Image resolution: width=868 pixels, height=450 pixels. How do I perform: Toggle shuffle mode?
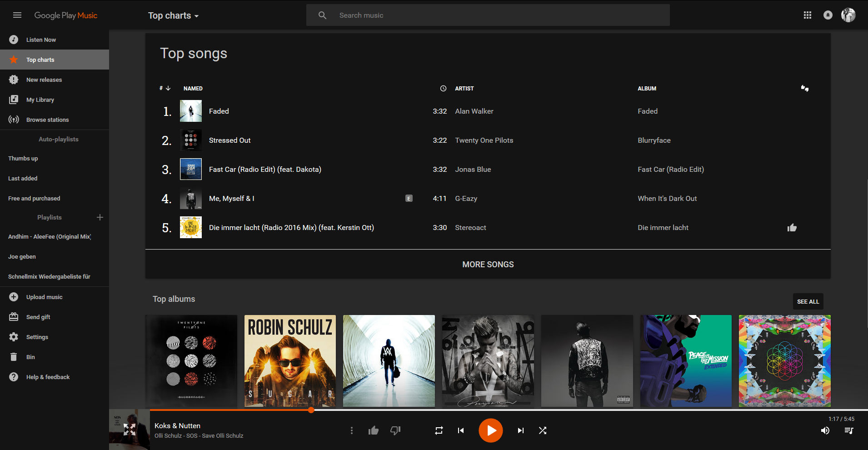pos(543,430)
